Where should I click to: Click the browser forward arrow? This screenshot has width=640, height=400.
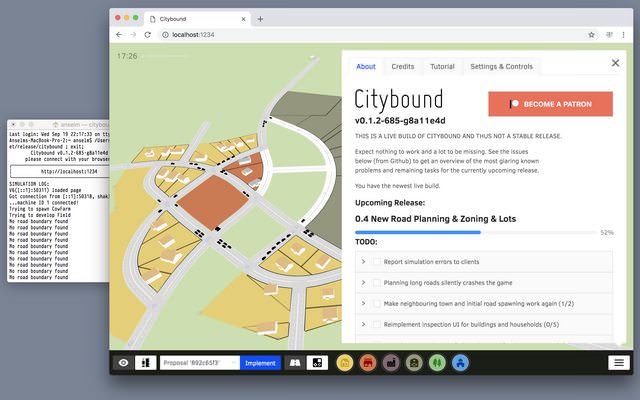[133, 35]
